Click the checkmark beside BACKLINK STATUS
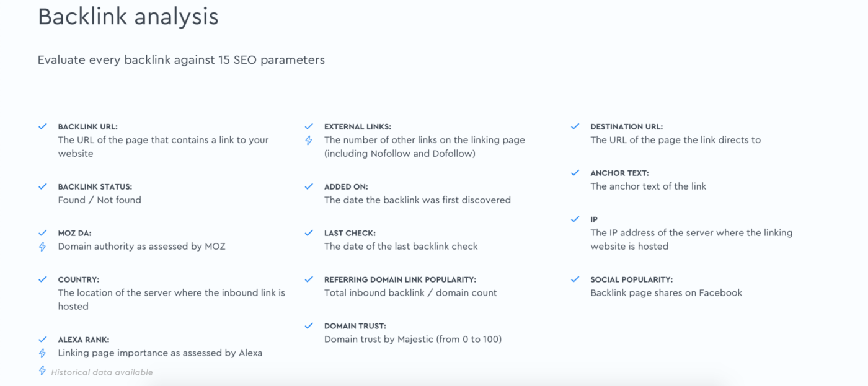 pyautogui.click(x=43, y=186)
